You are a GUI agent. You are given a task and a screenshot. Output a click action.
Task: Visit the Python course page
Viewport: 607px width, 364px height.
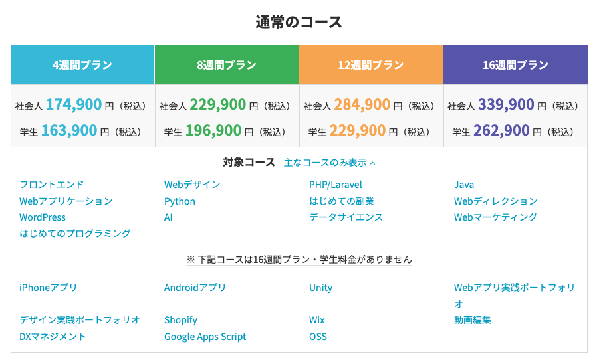(180, 201)
